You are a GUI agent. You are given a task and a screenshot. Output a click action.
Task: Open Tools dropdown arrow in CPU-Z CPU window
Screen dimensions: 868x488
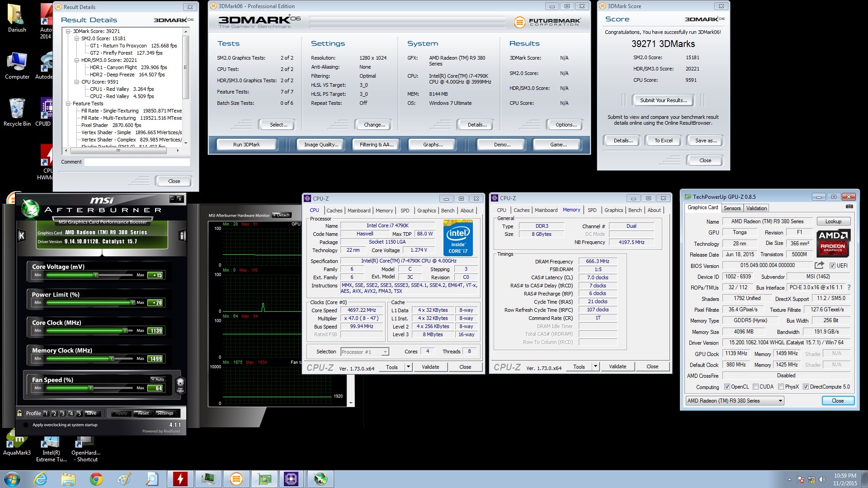click(409, 367)
